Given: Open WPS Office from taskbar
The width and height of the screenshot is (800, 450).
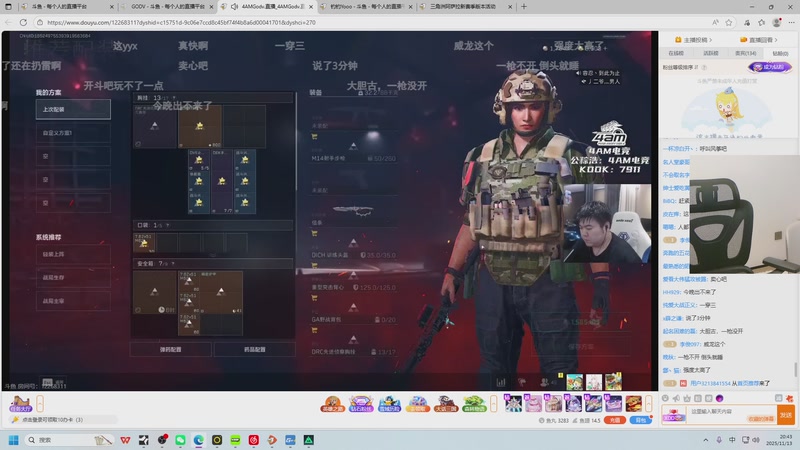Looking at the screenshot, I should pyautogui.click(x=125, y=440).
